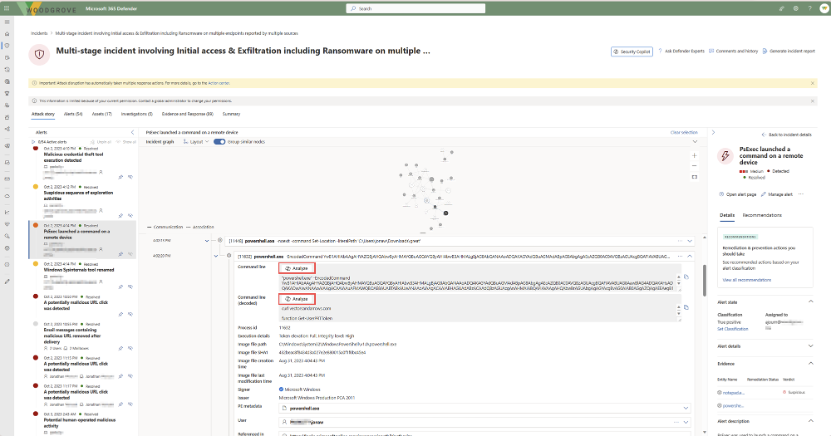Pin the Malicious credential theft alert
Image resolution: width=832 pixels, height=436 pixels.
coord(121,177)
